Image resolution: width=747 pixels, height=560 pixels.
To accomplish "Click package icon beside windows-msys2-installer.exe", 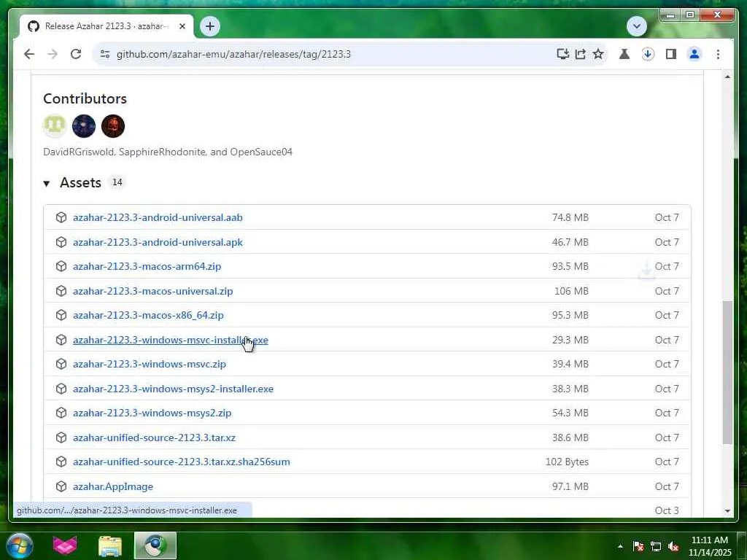I will [61, 389].
